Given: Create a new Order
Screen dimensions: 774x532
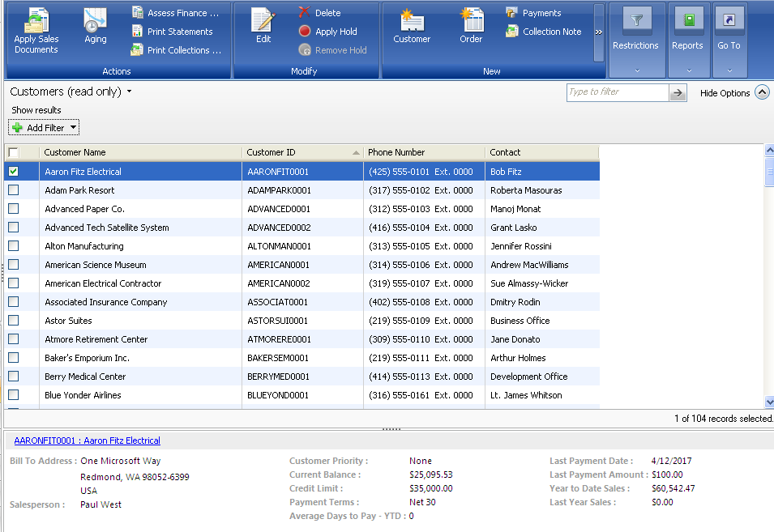Looking at the screenshot, I should (x=471, y=26).
